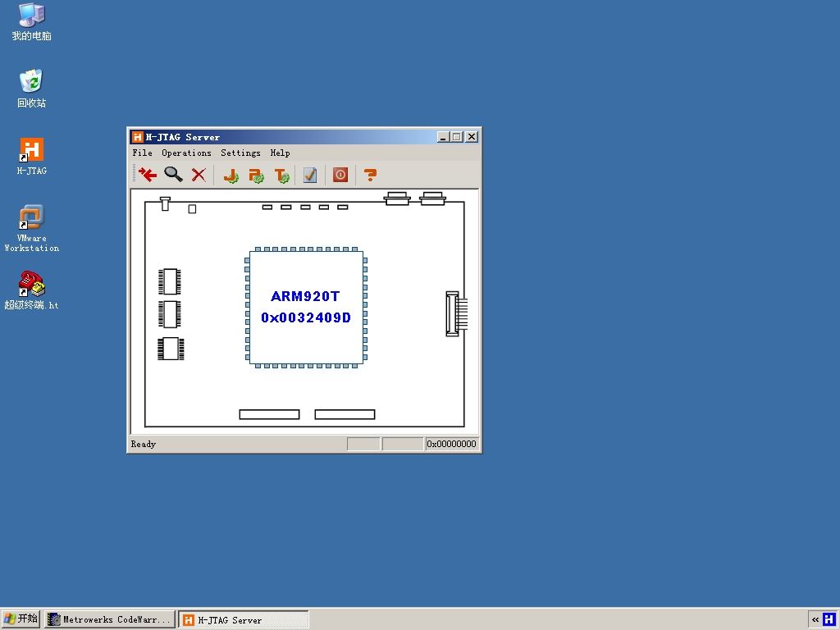
Task: Click the 0x0032409D device ID text
Action: click(x=306, y=317)
